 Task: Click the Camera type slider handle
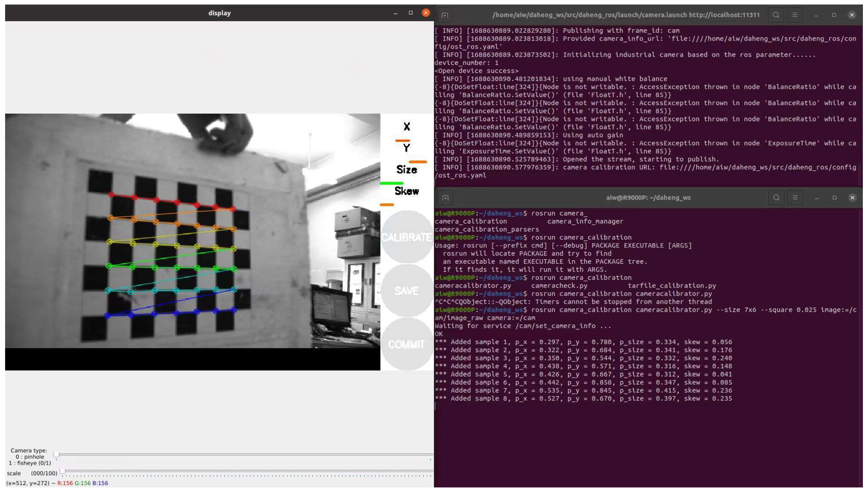[57, 454]
